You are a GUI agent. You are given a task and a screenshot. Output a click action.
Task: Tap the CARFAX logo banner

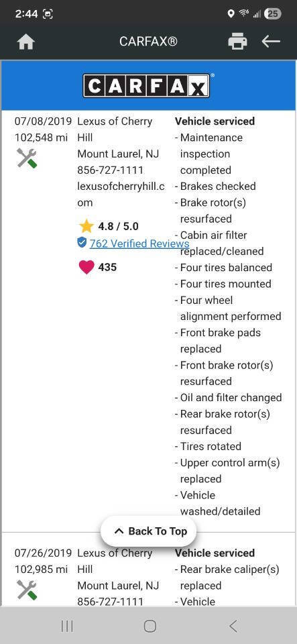pos(148,85)
